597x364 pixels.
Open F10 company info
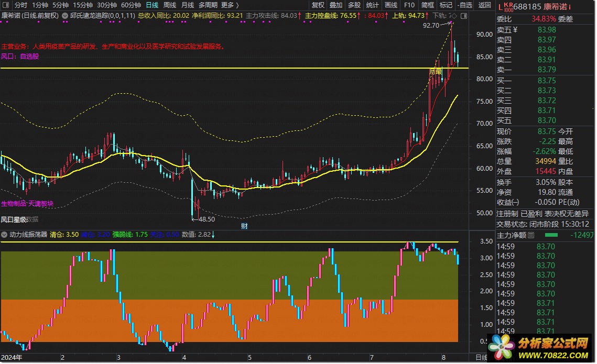click(x=409, y=5)
